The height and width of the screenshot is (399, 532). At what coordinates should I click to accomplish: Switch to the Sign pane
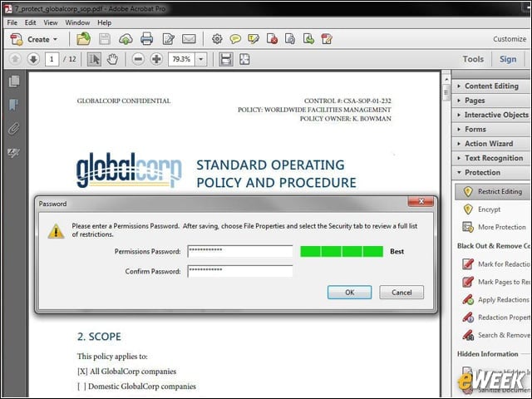(x=508, y=59)
